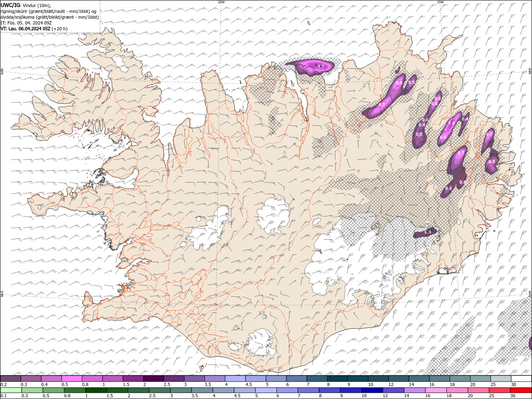Click the elongated white Langjökull glacier west of center
532x399 pixels.
[208, 229]
